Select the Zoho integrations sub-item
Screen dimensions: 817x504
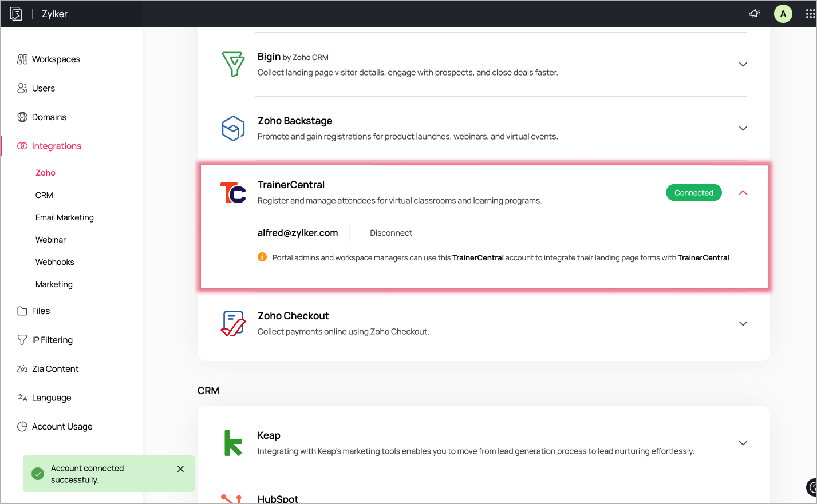tap(45, 173)
